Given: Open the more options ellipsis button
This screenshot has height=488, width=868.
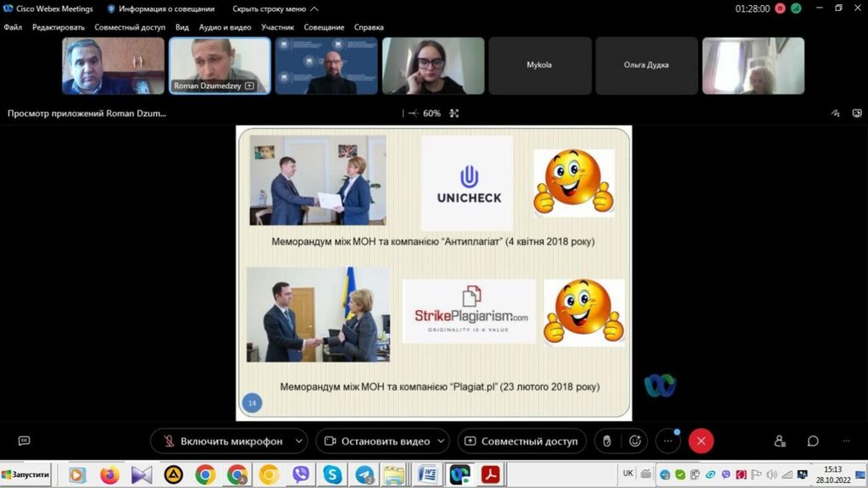Looking at the screenshot, I should 667,441.
